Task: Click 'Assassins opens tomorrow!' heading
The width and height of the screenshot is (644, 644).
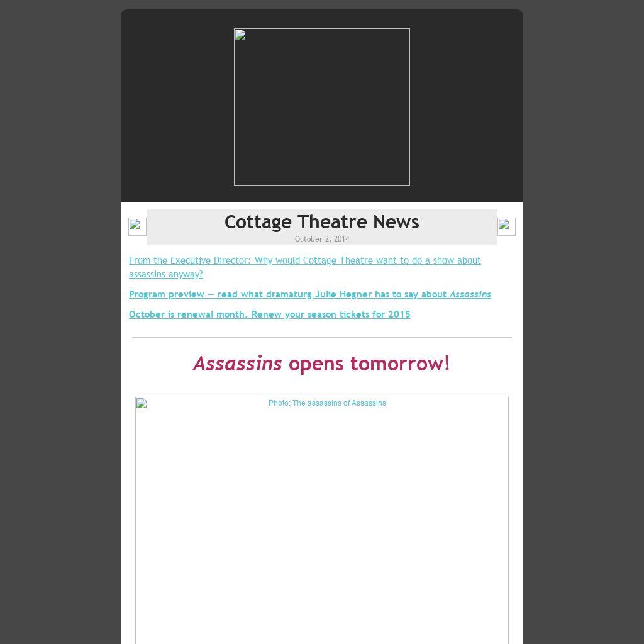Action: tap(321, 364)
